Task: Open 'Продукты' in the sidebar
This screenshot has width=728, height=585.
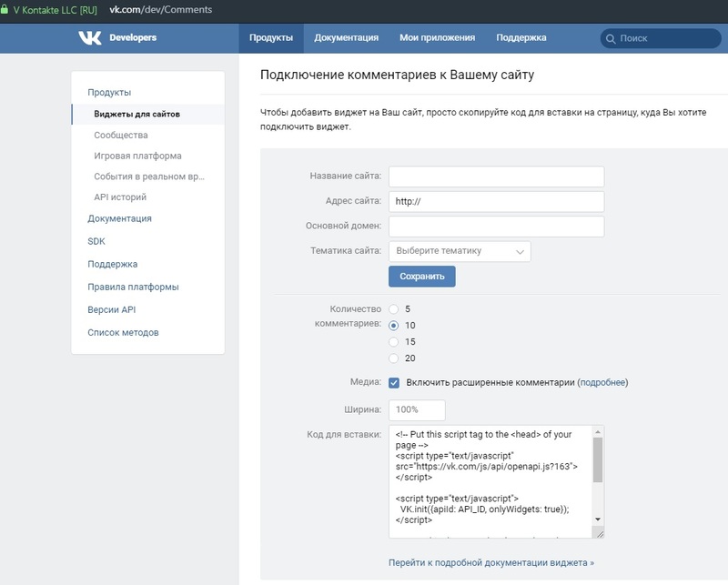Action: point(109,93)
